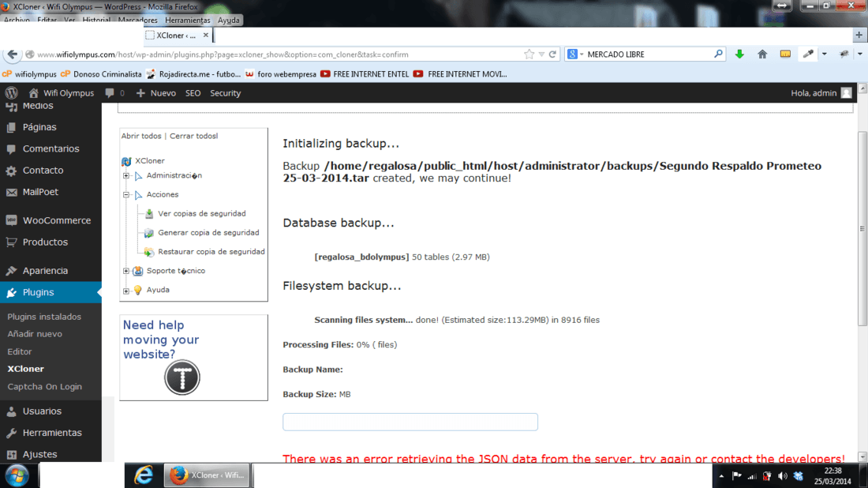The width and height of the screenshot is (868, 488).
Task: Click the admin avatar icon in admin bar
Action: 847,93
